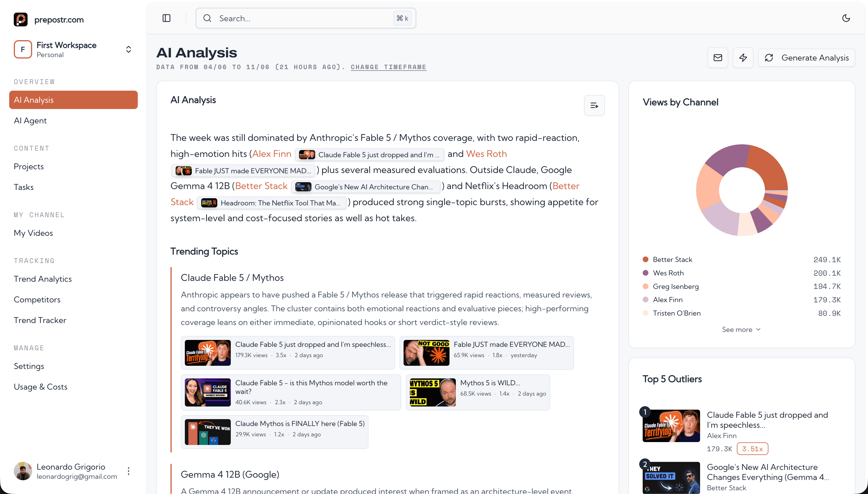Click Better Stack legend color dot
Image resolution: width=868 pixels, height=494 pixels.
645,260
